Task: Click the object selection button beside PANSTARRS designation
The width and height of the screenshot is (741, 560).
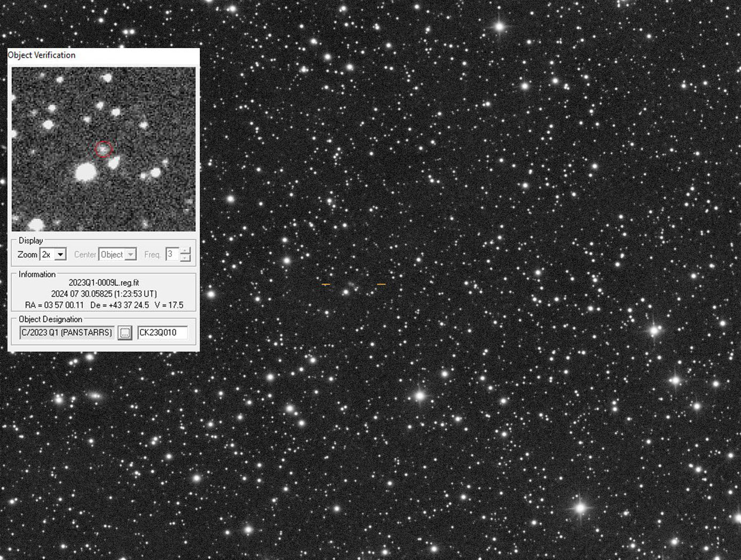Action: point(124,333)
